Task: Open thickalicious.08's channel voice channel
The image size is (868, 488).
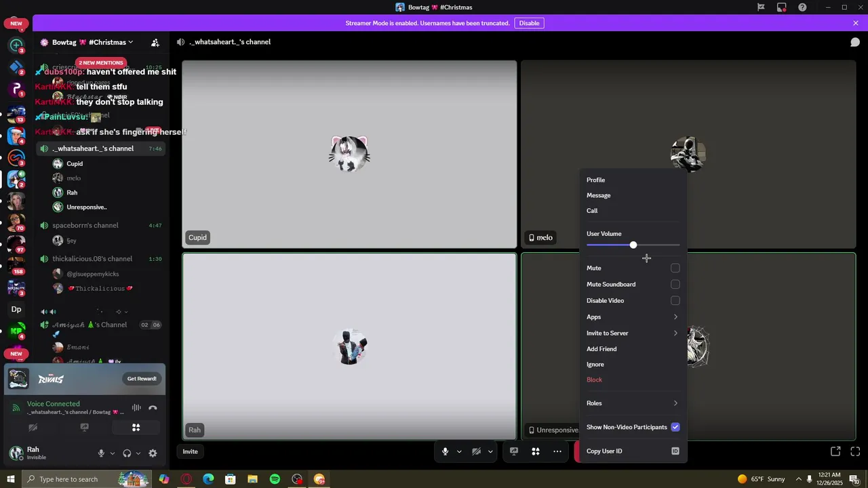Action: pos(101,259)
